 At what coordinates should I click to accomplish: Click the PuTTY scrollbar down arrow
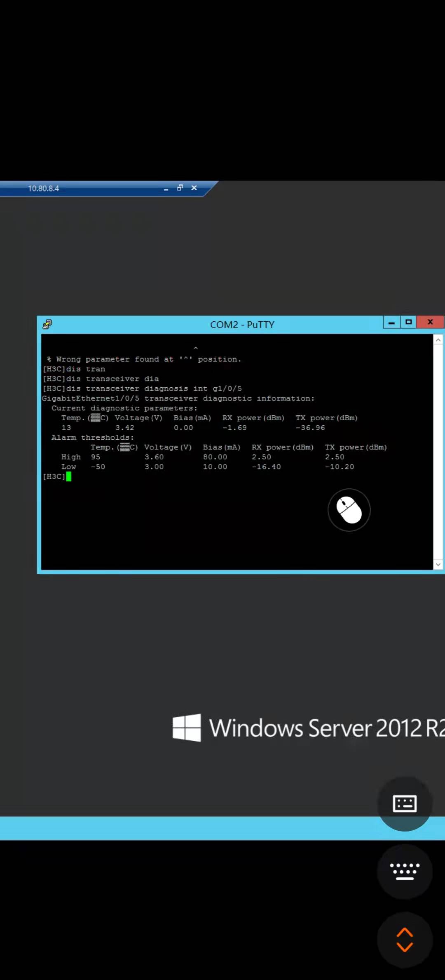tap(438, 564)
